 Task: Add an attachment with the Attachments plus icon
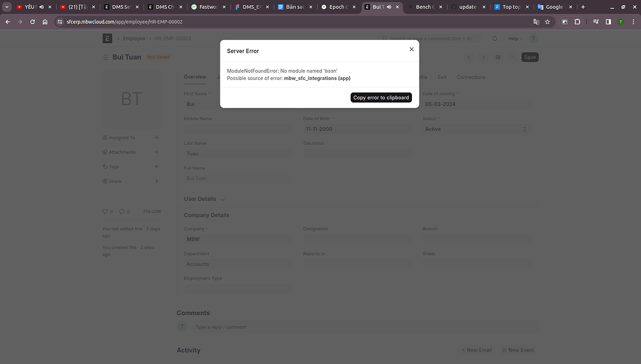click(156, 152)
